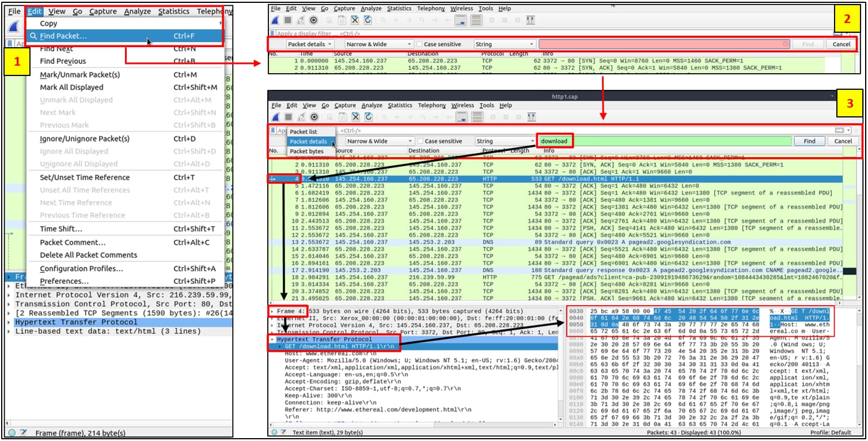Click Cancel button in window 2 search bar
This screenshot has height=441, width=868.
[841, 44]
